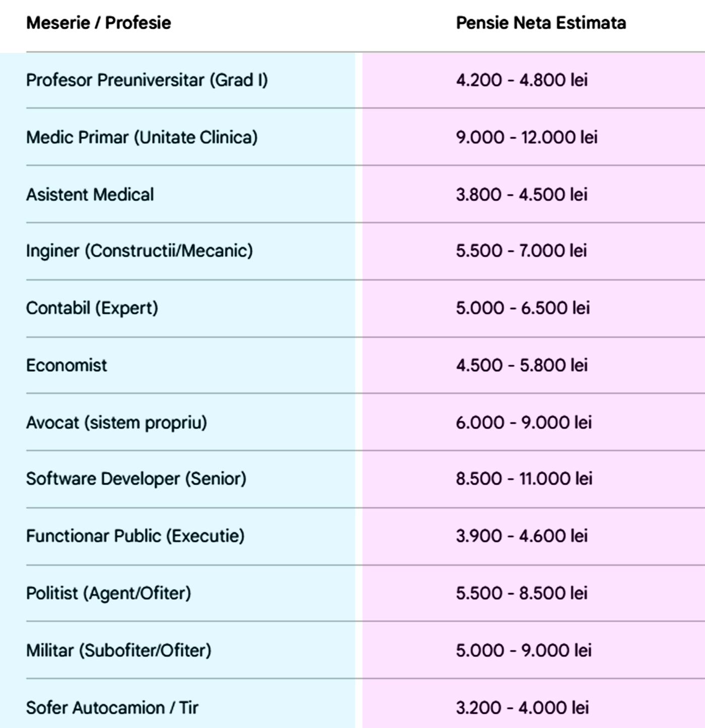Image resolution: width=705 pixels, height=728 pixels.
Task: Select the 6.000 - 9.000 lei value
Action: point(523,422)
